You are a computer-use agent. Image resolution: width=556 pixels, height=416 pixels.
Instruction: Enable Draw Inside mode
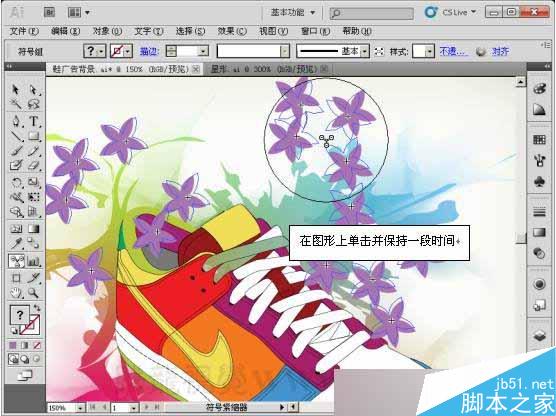(x=37, y=359)
